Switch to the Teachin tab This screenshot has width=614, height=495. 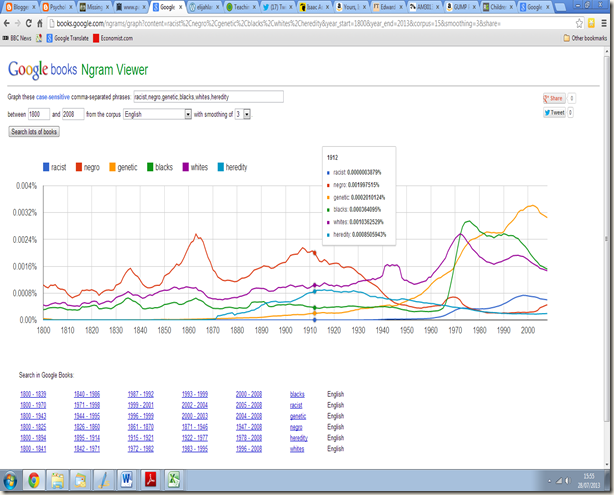click(x=241, y=7)
